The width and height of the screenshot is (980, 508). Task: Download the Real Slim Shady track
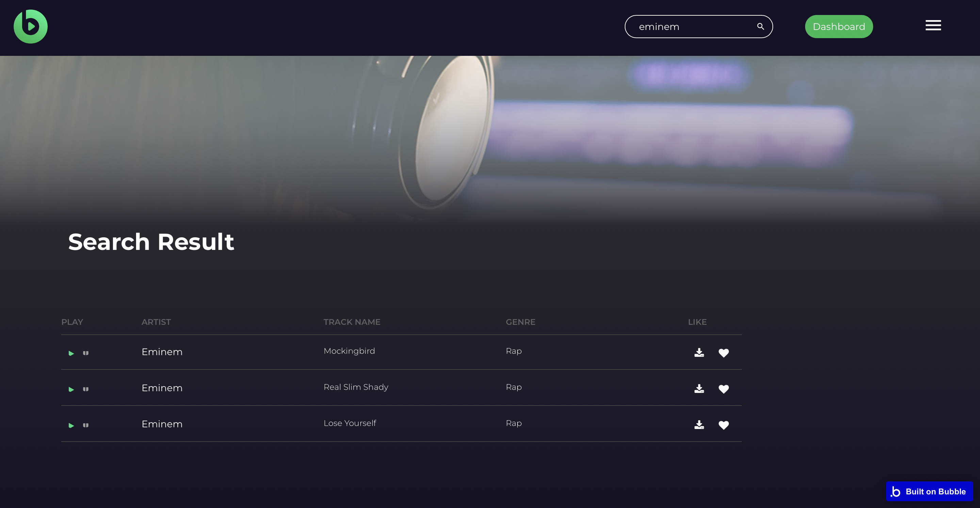pyautogui.click(x=699, y=389)
